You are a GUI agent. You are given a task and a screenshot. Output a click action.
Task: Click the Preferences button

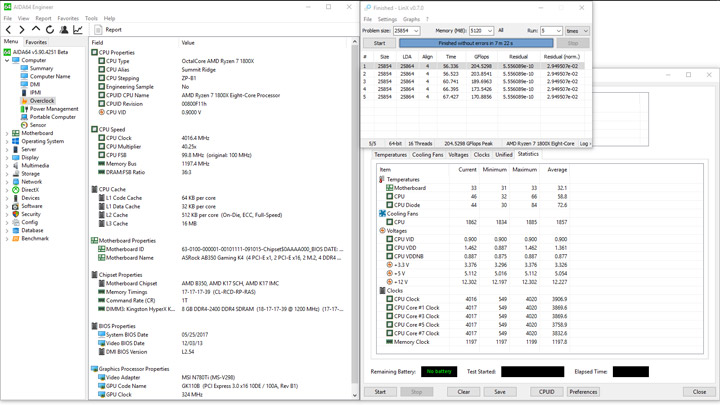(583, 392)
